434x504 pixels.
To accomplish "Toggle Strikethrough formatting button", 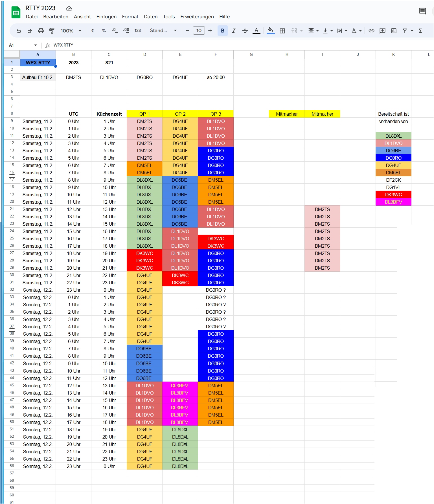I will click(x=245, y=31).
